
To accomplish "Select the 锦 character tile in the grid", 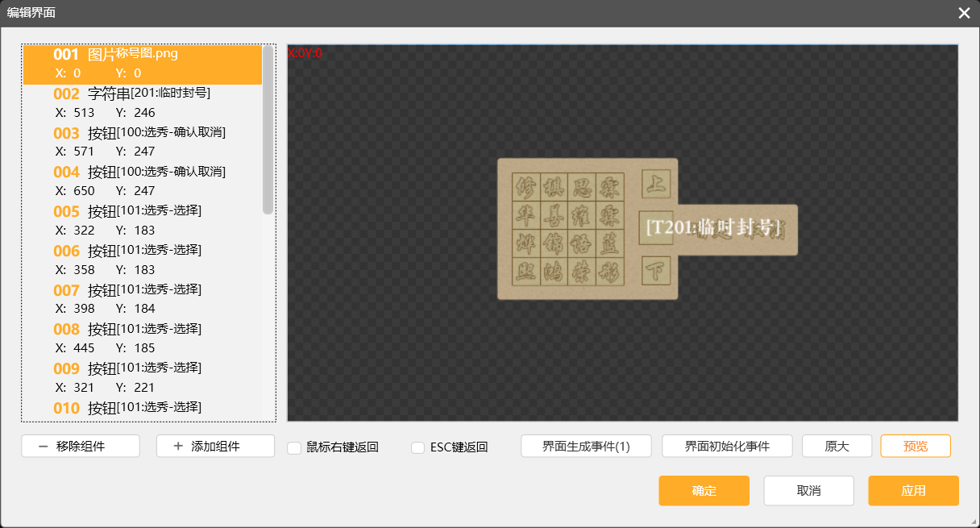I will pyautogui.click(x=554, y=243).
